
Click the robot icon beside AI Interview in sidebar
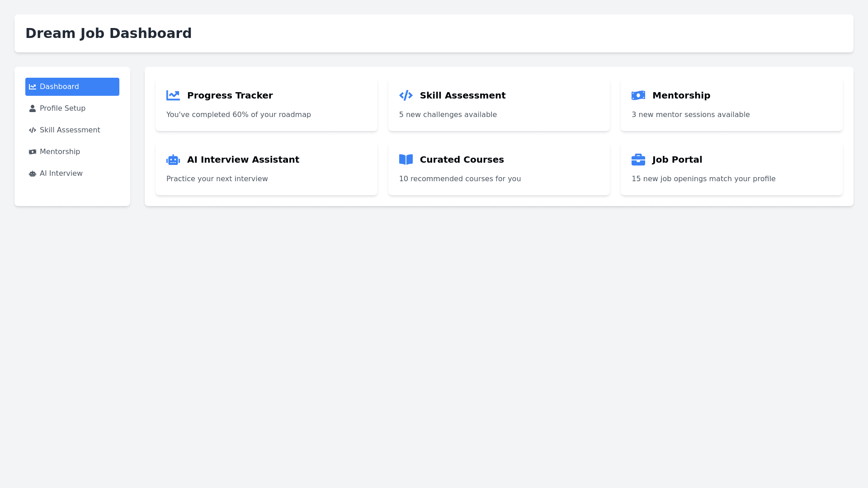pos(33,174)
